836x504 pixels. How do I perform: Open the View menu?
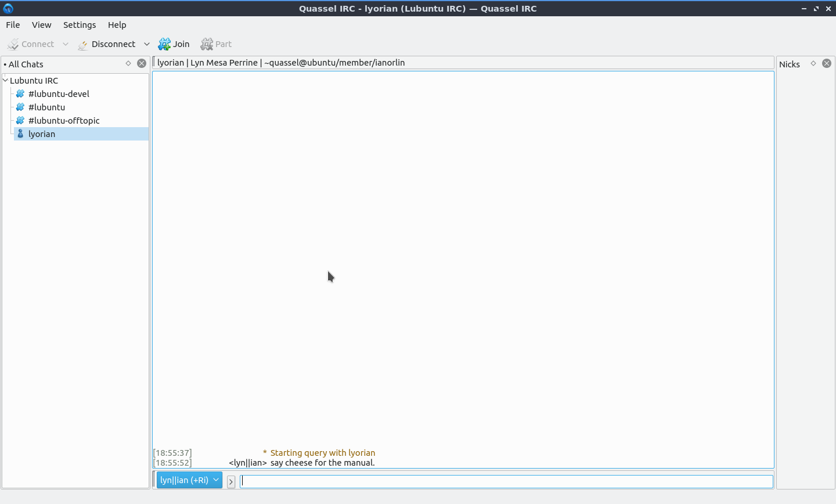(x=41, y=25)
